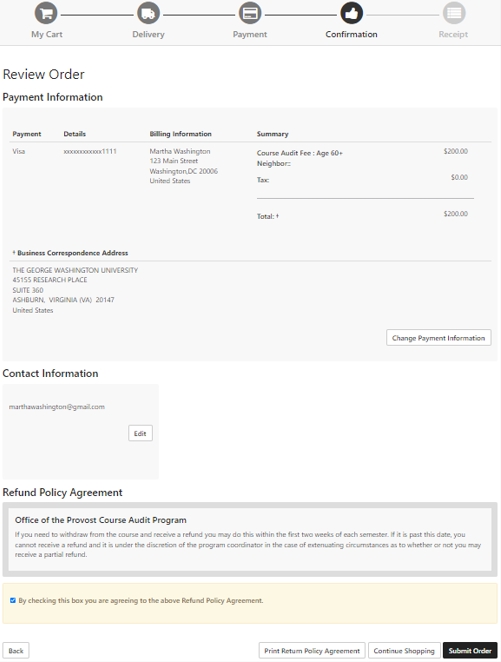
Task: Uncheck the Refund Policy Agreement checkbox
Action: point(13,600)
